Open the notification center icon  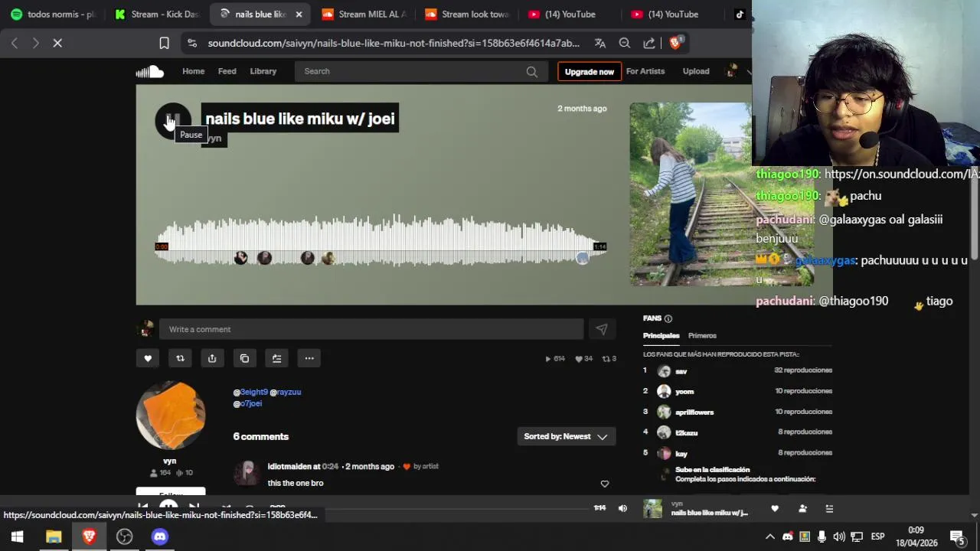[957, 536]
